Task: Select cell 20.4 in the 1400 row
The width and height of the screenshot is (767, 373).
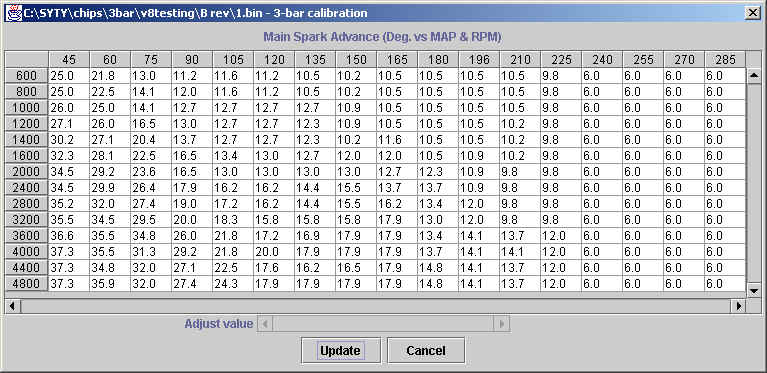Action: coord(151,140)
